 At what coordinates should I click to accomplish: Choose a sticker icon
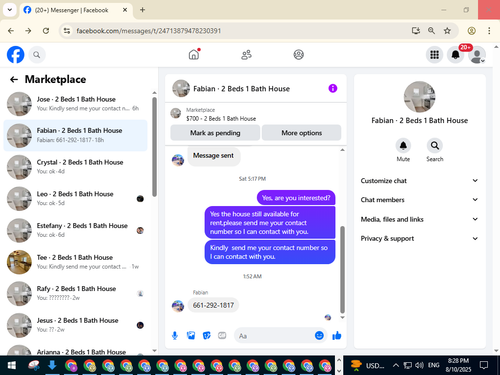pos(207,335)
